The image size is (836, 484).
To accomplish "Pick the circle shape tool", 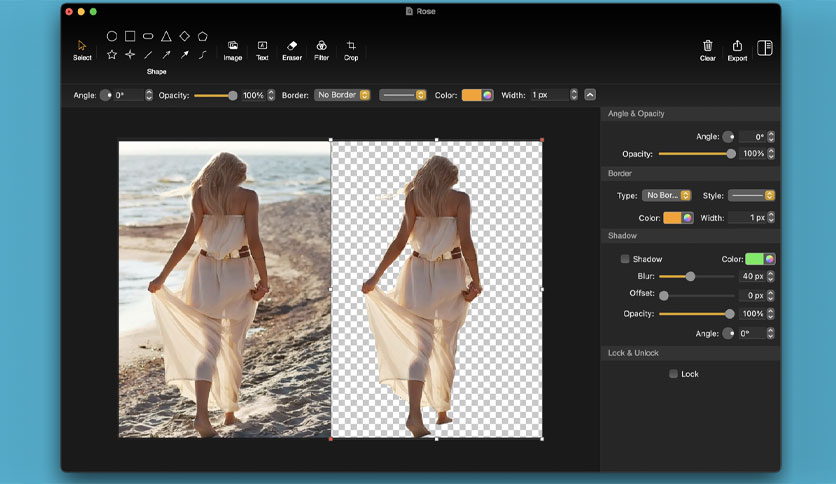I will pyautogui.click(x=111, y=36).
